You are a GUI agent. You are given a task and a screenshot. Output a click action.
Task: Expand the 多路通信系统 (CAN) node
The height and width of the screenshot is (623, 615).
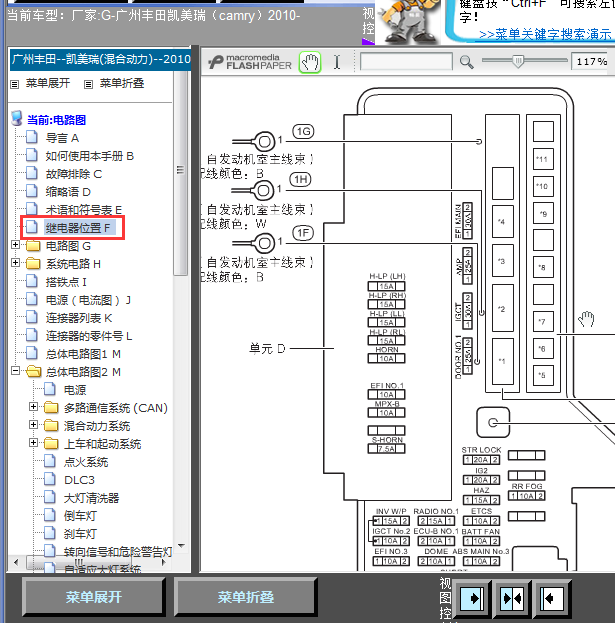click(33, 406)
